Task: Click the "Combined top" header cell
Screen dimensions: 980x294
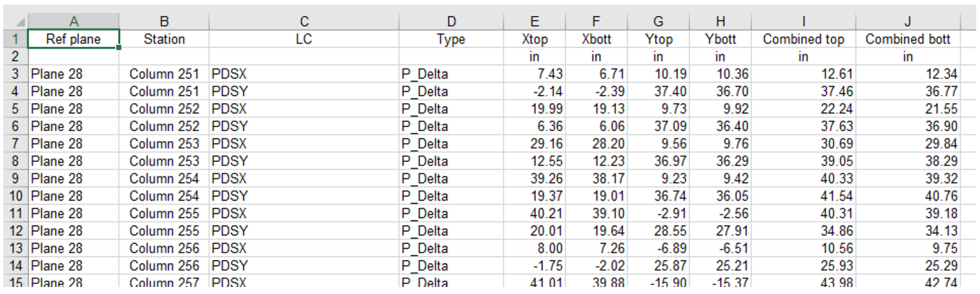Action: (x=803, y=39)
